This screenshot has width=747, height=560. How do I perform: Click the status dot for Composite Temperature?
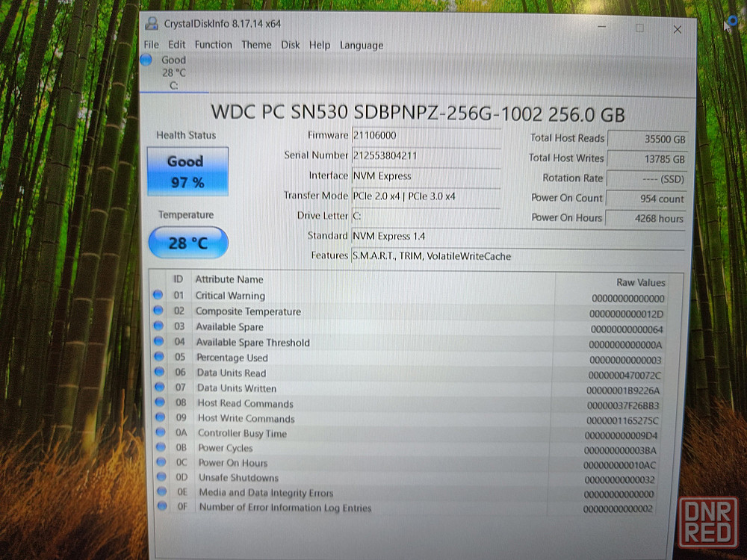click(x=158, y=311)
